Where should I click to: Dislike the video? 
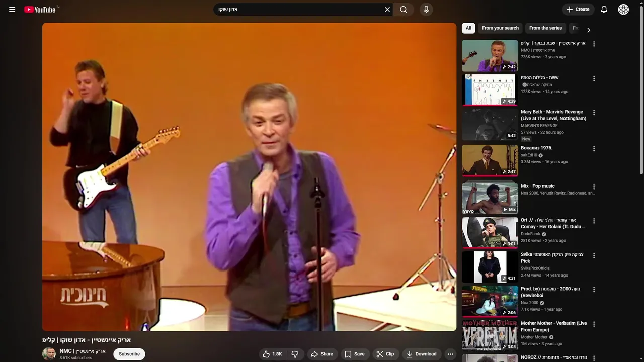(295, 354)
